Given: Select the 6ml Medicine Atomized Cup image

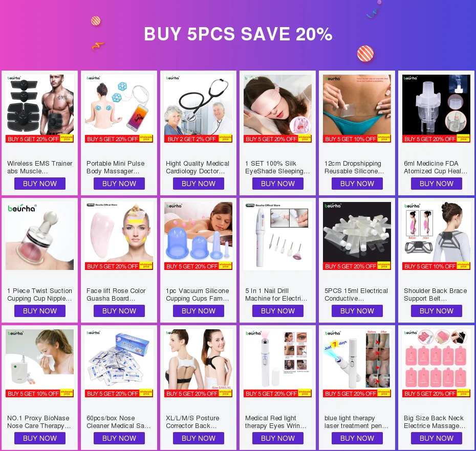Looking at the screenshot, I should [436, 108].
